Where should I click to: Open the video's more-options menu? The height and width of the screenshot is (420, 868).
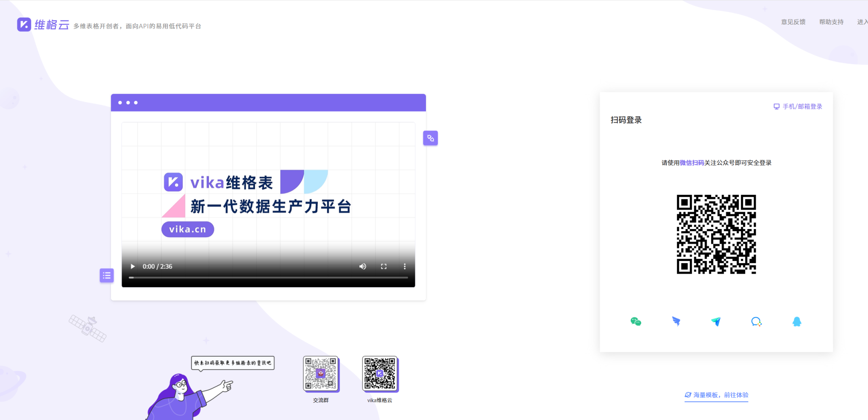(x=405, y=266)
